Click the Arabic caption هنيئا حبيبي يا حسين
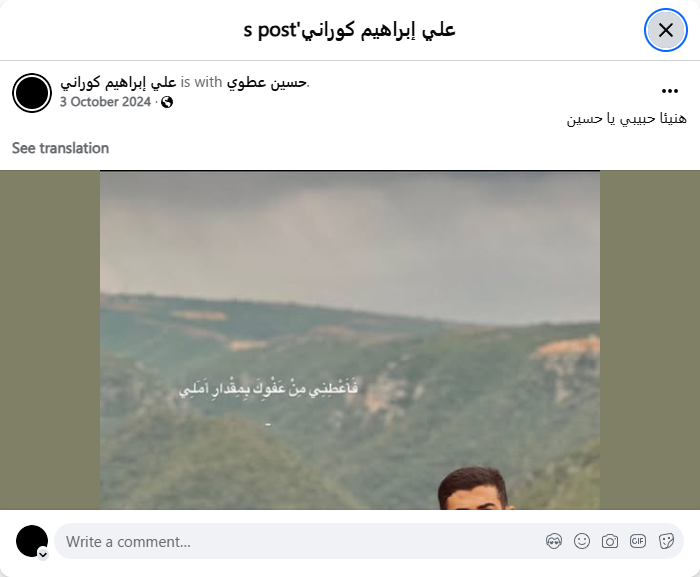Screen dimensions: 700x577 click(x=626, y=119)
